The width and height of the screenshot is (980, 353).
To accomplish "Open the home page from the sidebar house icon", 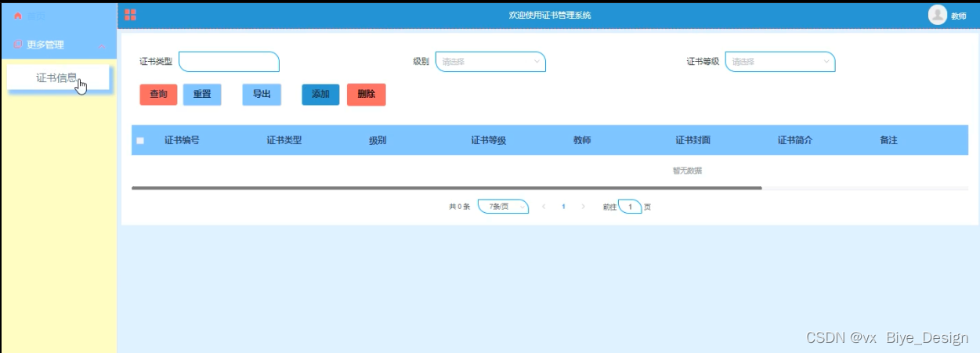I will [18, 16].
